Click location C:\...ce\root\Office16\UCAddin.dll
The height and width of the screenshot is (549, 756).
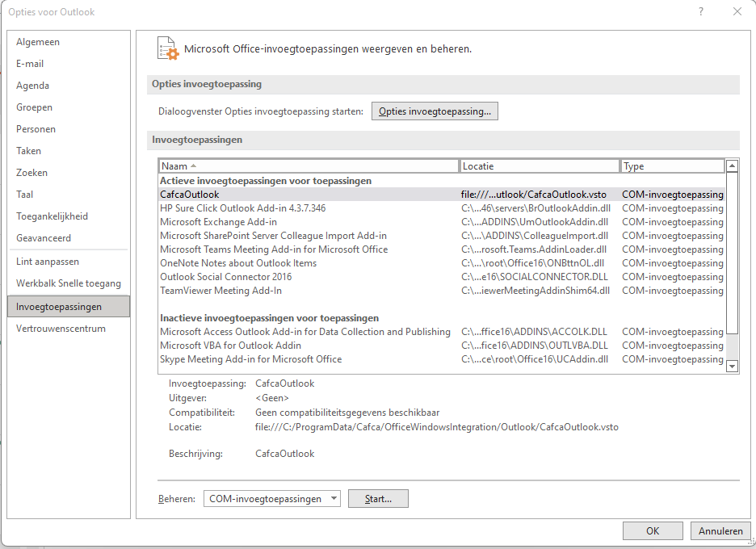(x=535, y=359)
